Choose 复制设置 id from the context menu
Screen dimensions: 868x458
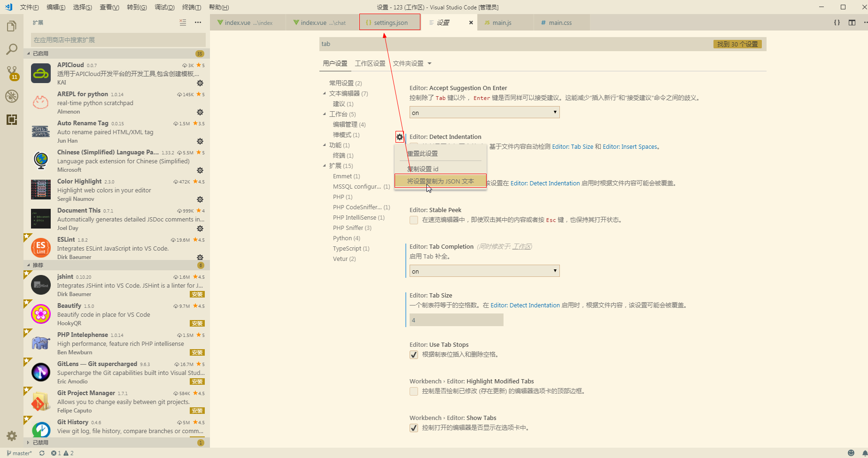pos(440,169)
